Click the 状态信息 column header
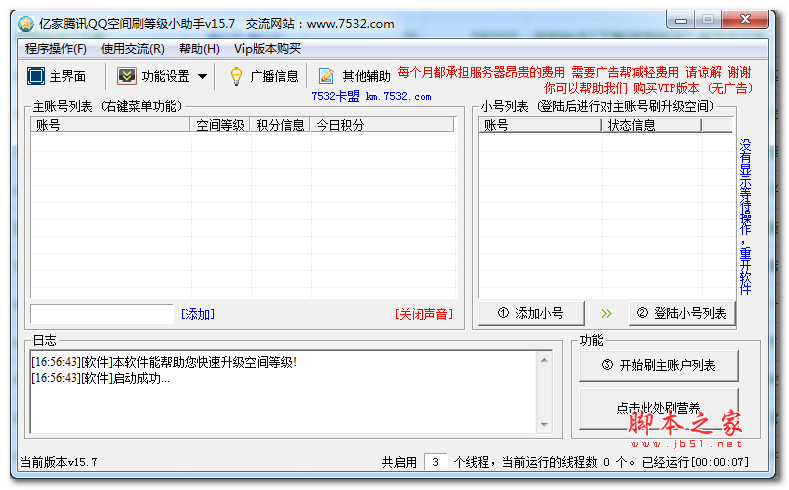The height and width of the screenshot is (490, 789). coord(652,125)
